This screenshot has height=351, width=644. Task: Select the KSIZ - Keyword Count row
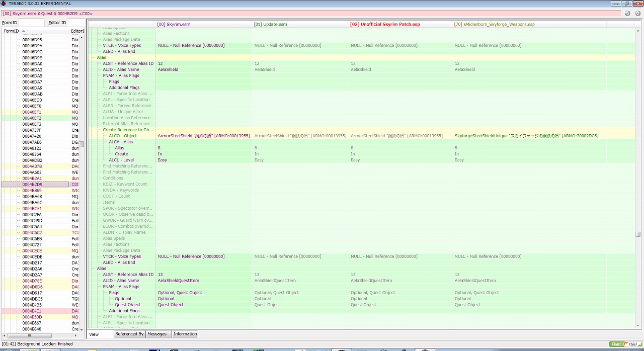125,184
